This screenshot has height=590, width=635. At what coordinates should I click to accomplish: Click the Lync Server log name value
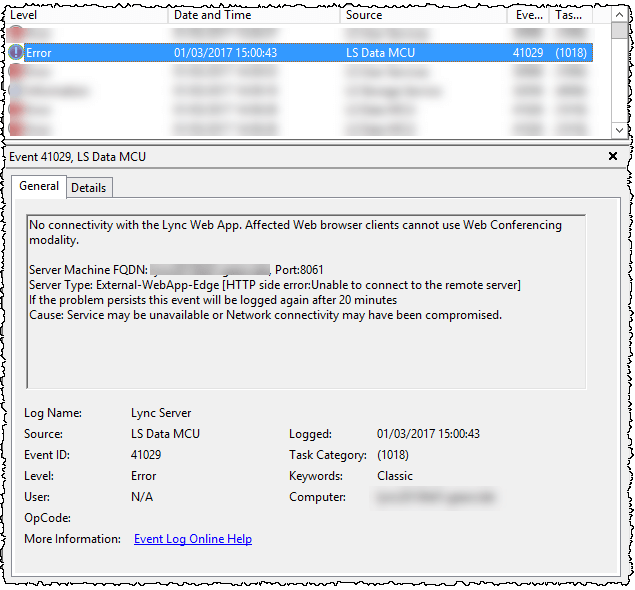coord(161,413)
